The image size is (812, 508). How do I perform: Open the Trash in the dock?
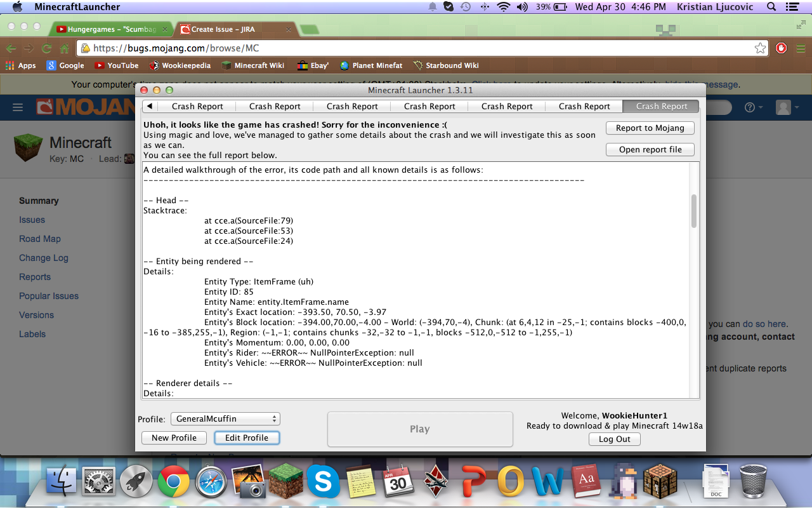point(753,481)
